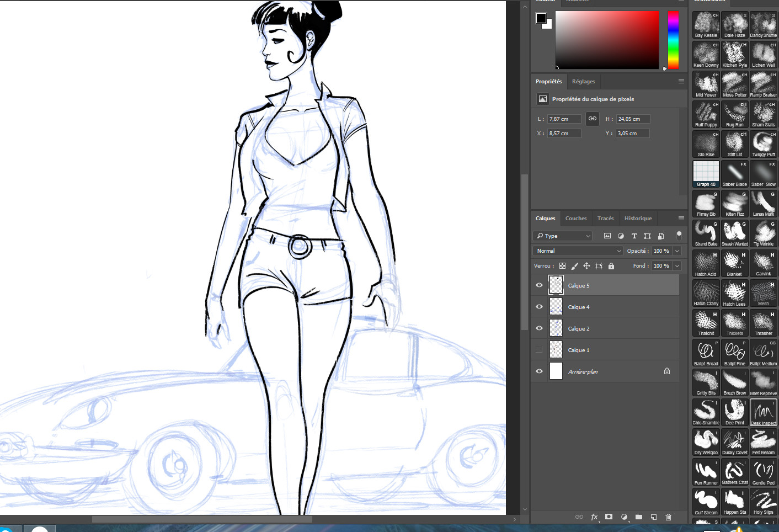The height and width of the screenshot is (532, 779).
Task: Pick a color in the red gradient field
Action: point(607,40)
